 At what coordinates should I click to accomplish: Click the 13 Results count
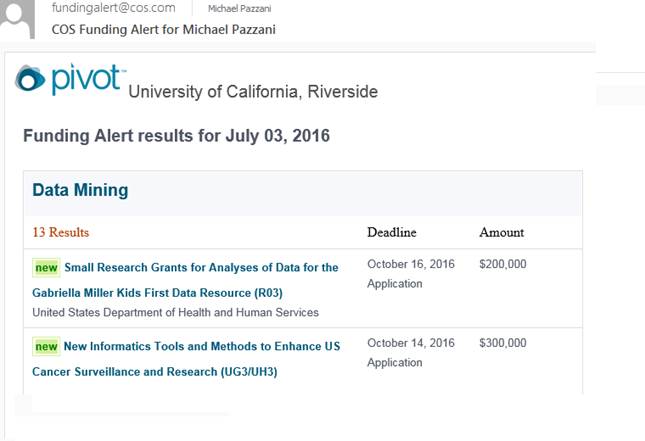point(60,232)
